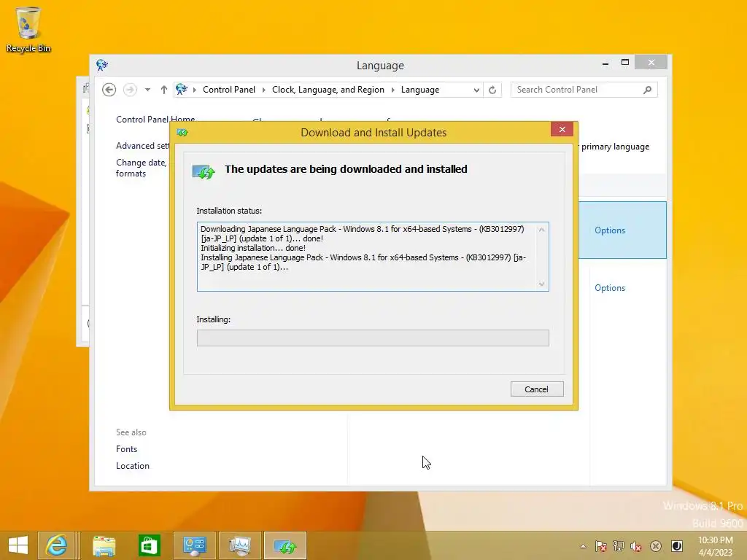Click 'Initializing installation... done!' line

pyautogui.click(x=253, y=248)
